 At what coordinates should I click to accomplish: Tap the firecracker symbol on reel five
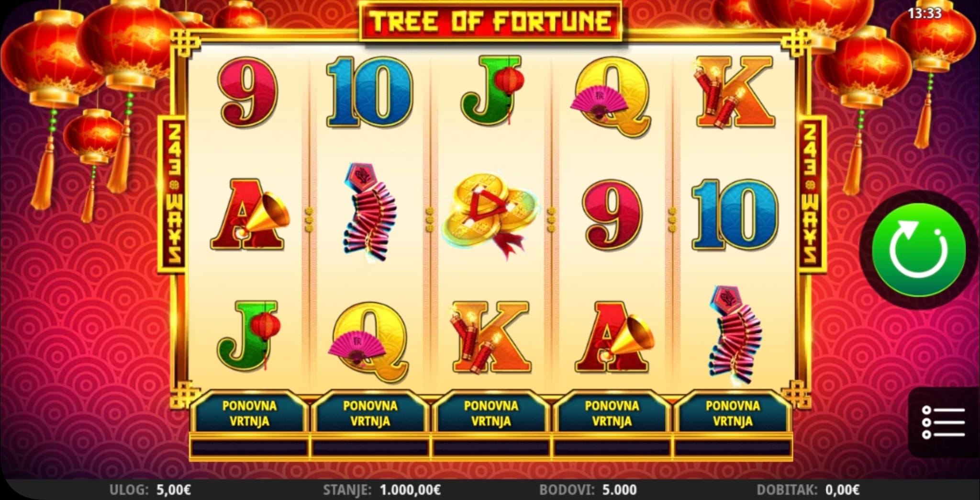pyautogui.click(x=734, y=335)
